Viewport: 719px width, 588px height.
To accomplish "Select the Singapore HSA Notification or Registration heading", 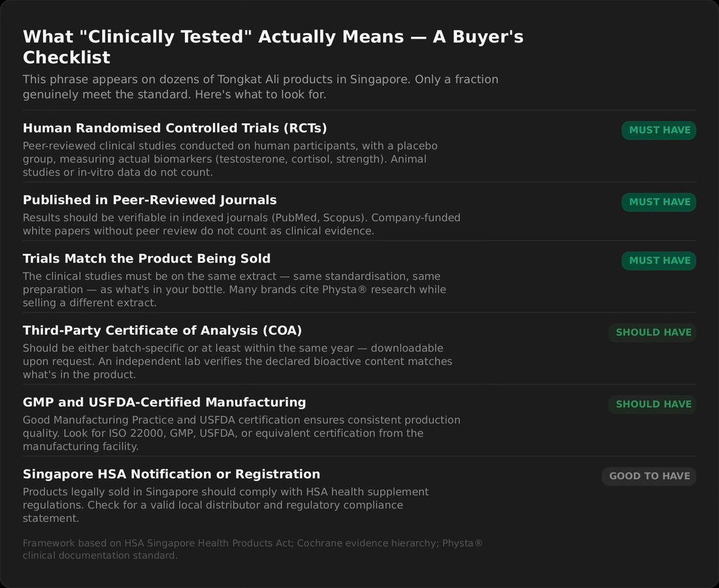I will (x=171, y=474).
